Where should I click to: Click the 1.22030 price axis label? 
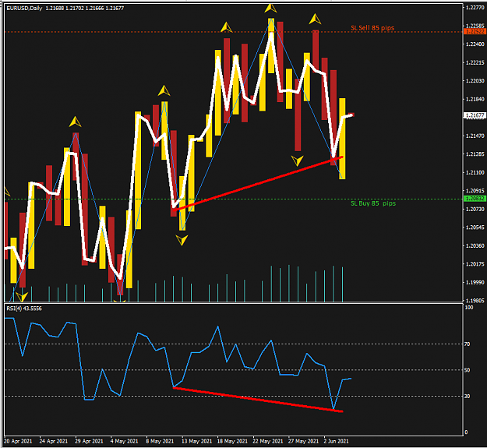coord(475,81)
